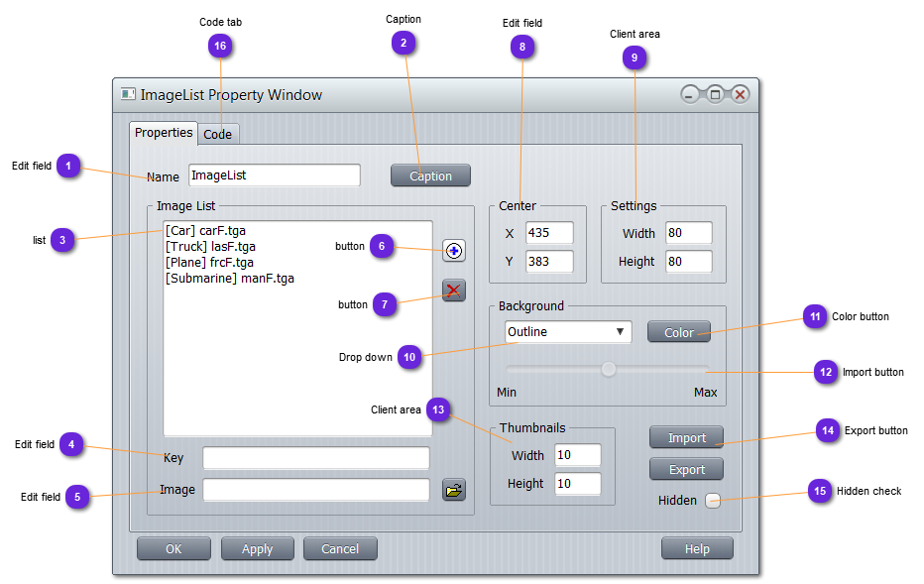
Task: Click the Name edit field
Action: [x=274, y=175]
